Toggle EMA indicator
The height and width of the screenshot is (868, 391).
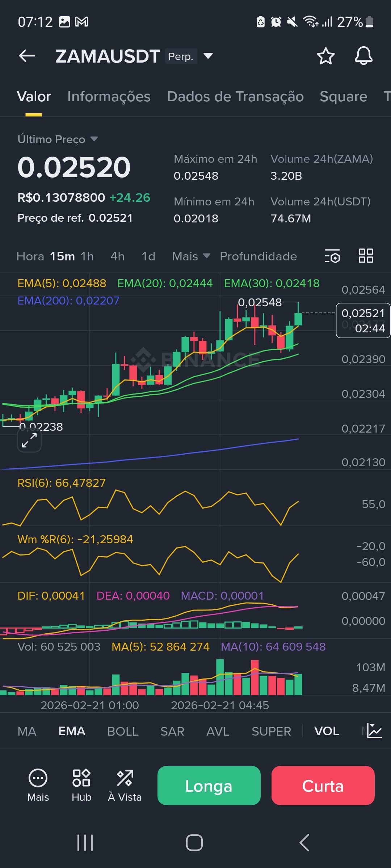(72, 731)
